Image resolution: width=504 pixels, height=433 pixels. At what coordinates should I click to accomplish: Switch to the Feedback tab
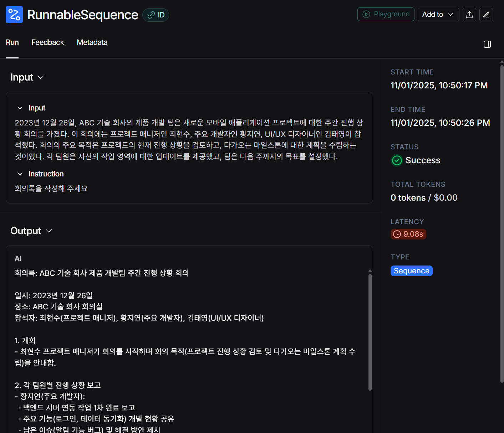pyautogui.click(x=48, y=42)
